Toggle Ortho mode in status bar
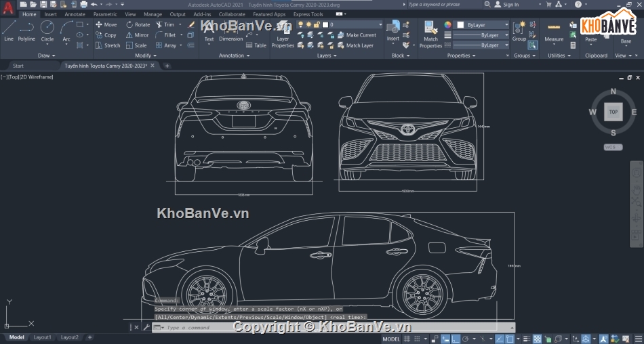 (456, 339)
